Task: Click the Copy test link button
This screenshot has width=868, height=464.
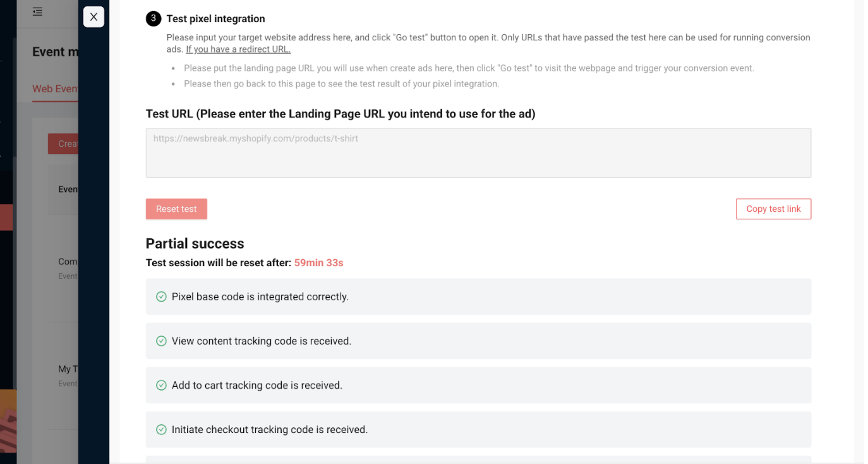Action: (x=773, y=209)
